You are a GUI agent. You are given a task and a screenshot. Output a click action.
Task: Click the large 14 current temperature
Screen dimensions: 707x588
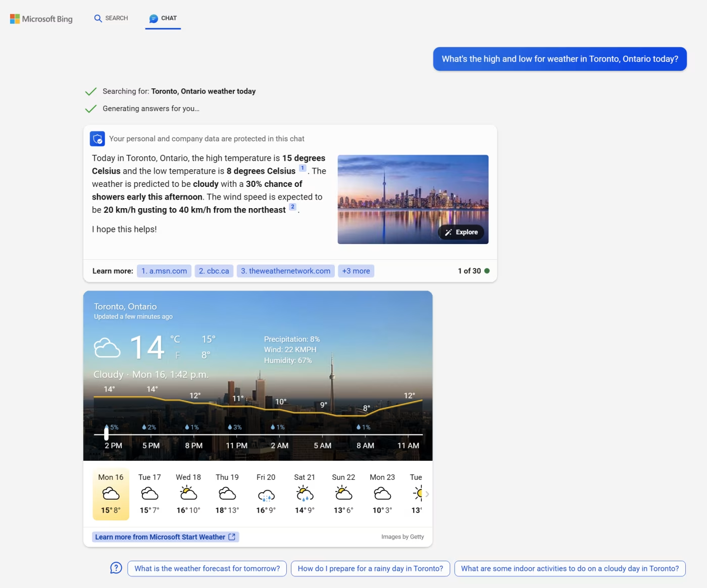click(147, 348)
